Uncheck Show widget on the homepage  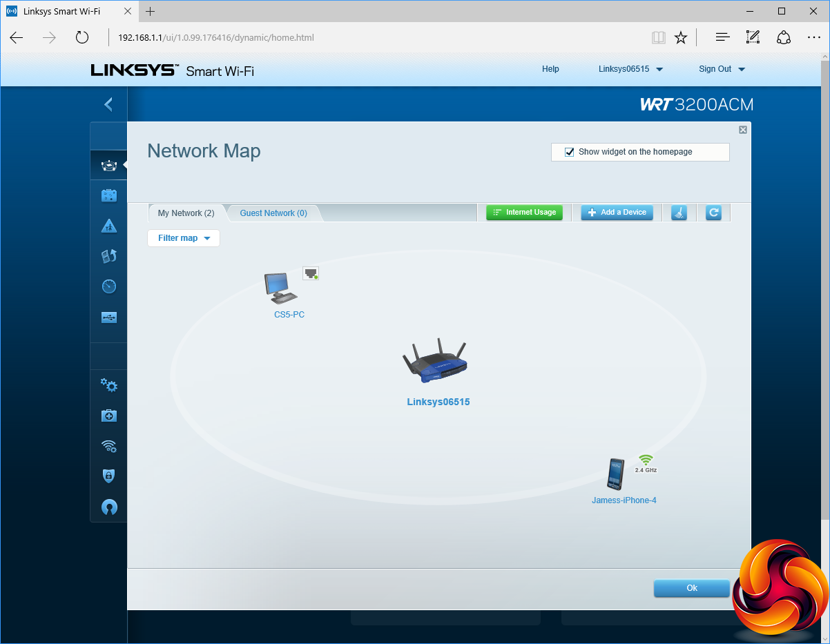[x=570, y=152]
